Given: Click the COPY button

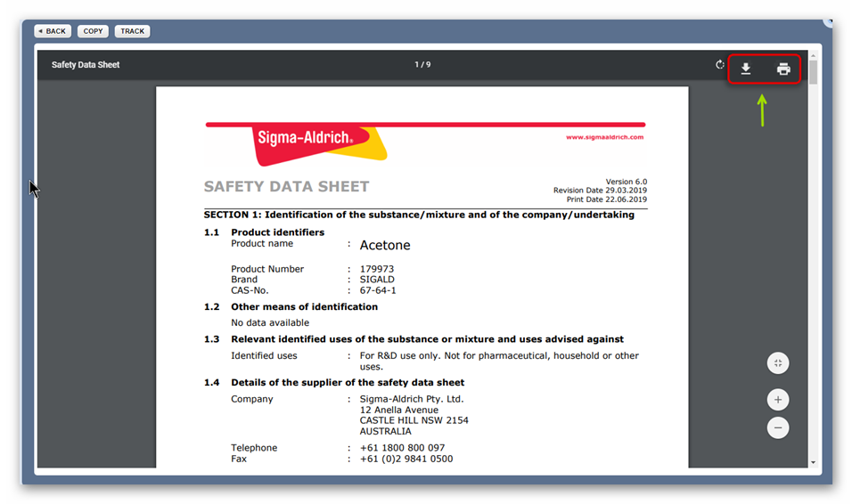Looking at the screenshot, I should coord(93,31).
